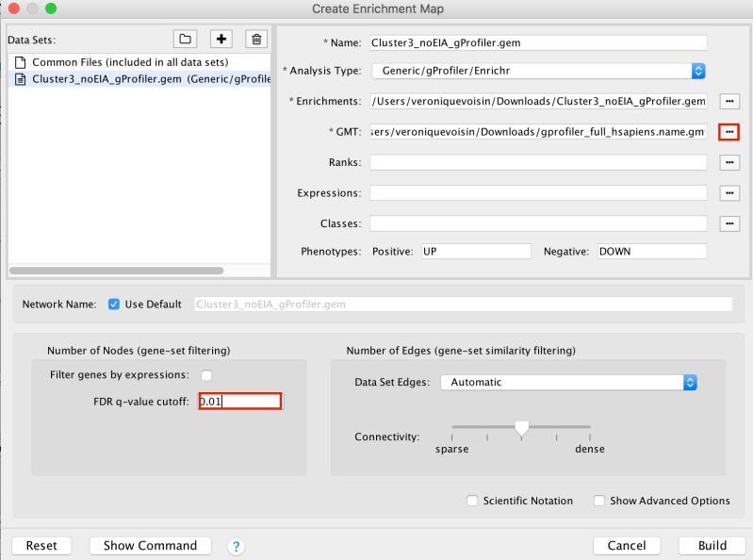The width and height of the screenshot is (753, 560).
Task: Click Build to create the map
Action: coord(712,546)
